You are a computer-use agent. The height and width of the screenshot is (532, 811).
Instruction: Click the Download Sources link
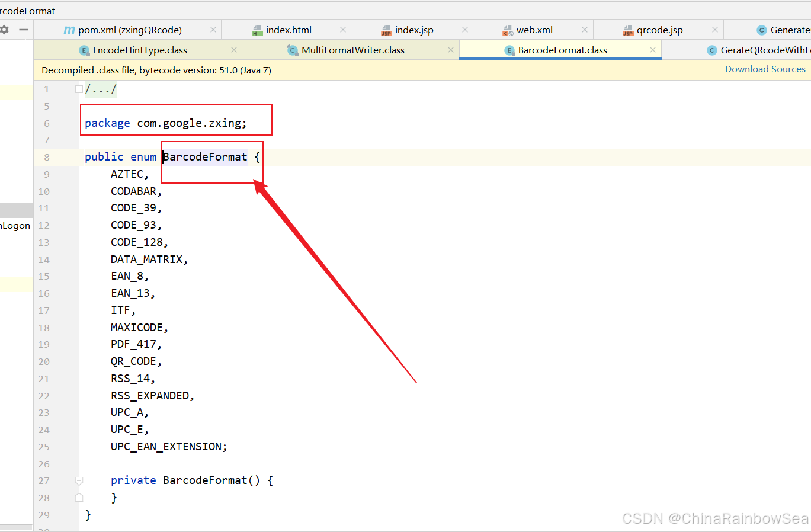[x=765, y=69]
